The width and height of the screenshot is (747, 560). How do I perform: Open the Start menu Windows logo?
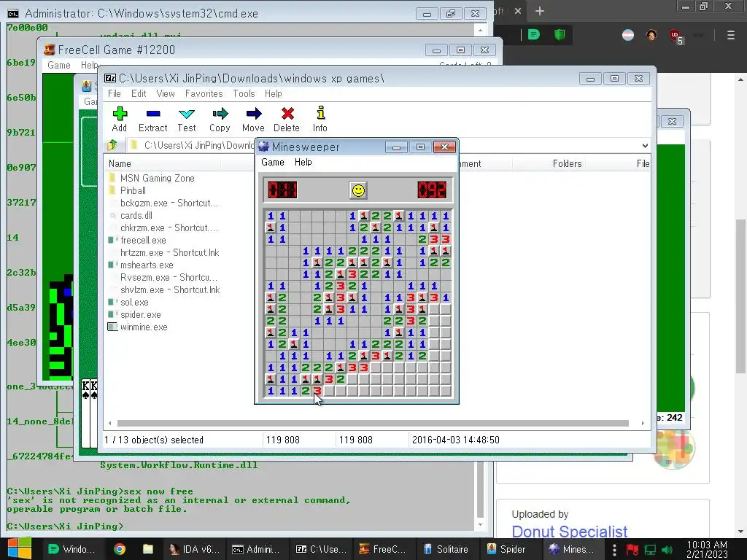19,549
